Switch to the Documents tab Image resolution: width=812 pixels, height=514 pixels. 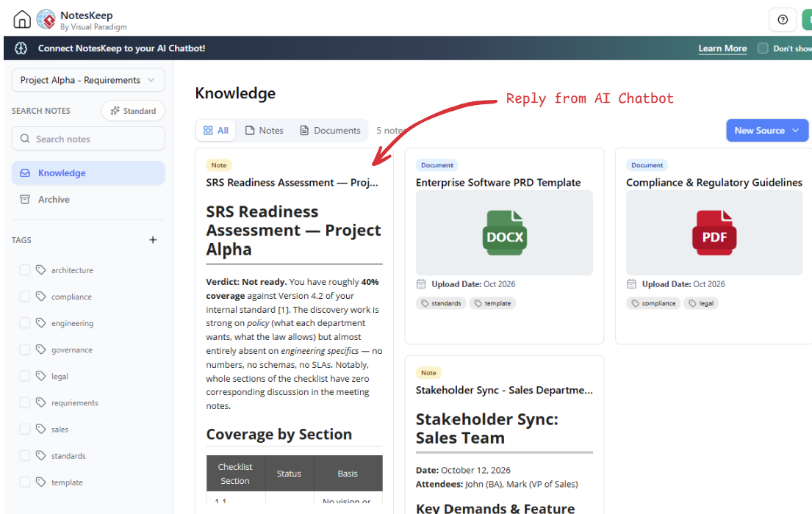pos(331,131)
